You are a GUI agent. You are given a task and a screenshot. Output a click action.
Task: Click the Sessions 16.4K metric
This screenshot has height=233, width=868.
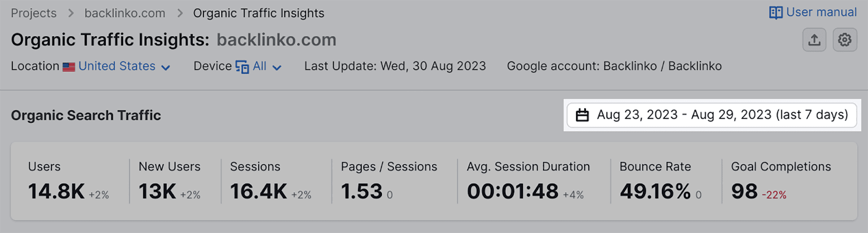click(258, 191)
